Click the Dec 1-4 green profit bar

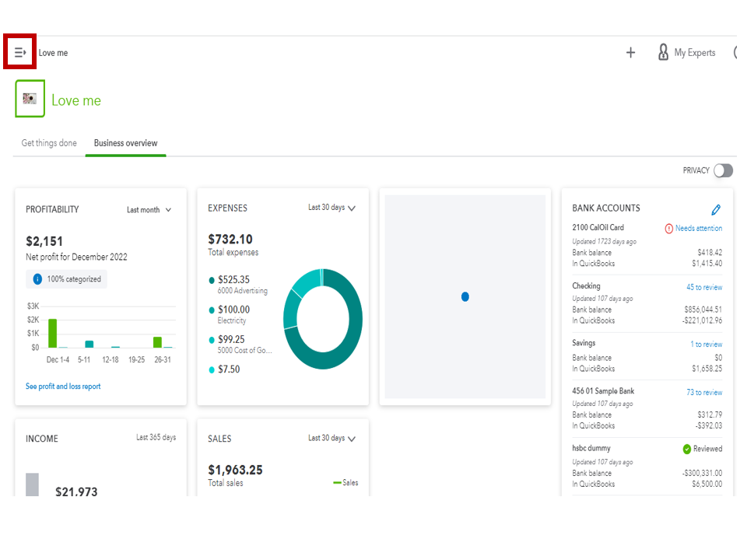pos(52,333)
